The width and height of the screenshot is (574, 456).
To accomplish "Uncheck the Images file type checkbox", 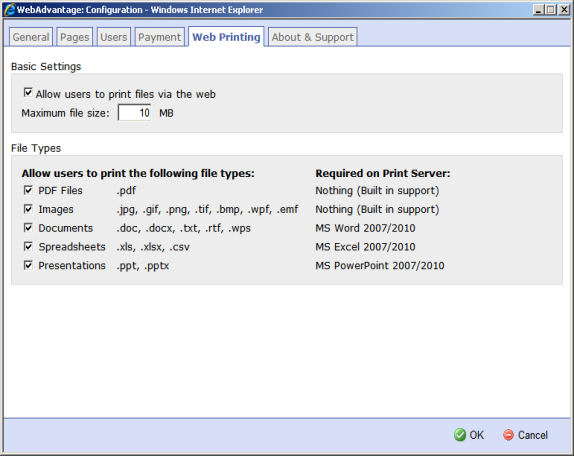I will 28,209.
